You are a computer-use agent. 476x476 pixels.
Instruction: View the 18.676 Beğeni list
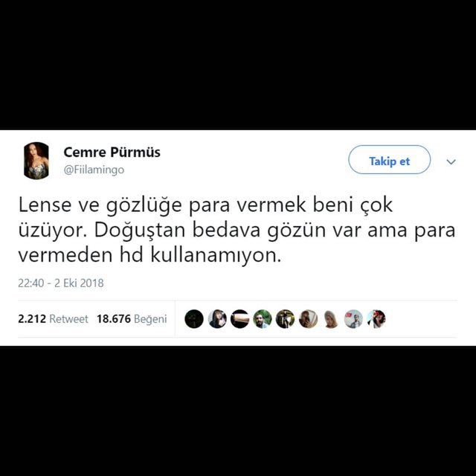tap(132, 319)
